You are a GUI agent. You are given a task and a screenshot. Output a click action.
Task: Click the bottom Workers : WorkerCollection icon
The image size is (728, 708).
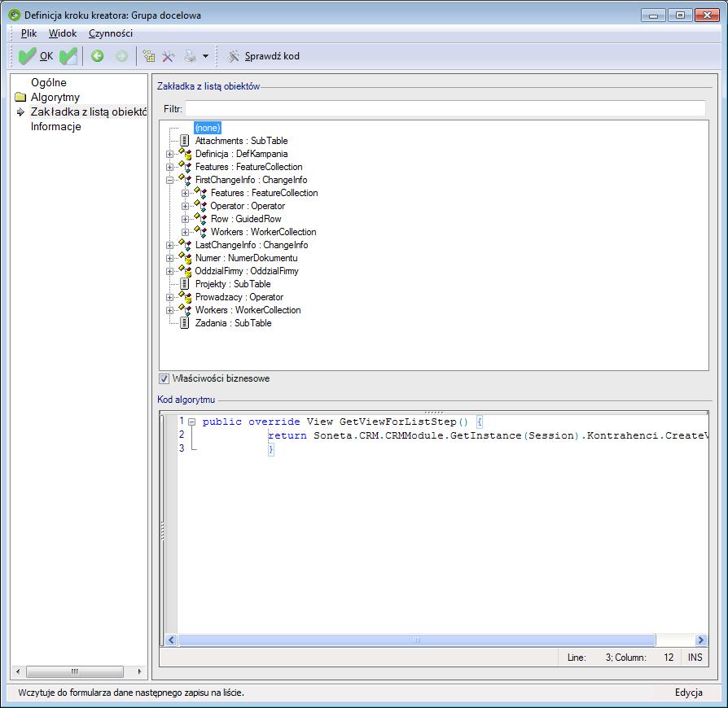click(185, 309)
